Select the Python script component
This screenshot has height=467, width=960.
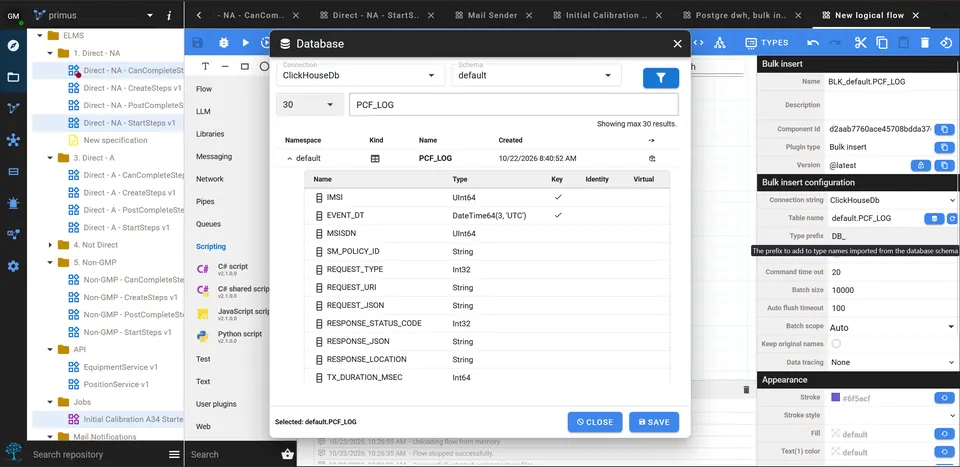(233, 336)
